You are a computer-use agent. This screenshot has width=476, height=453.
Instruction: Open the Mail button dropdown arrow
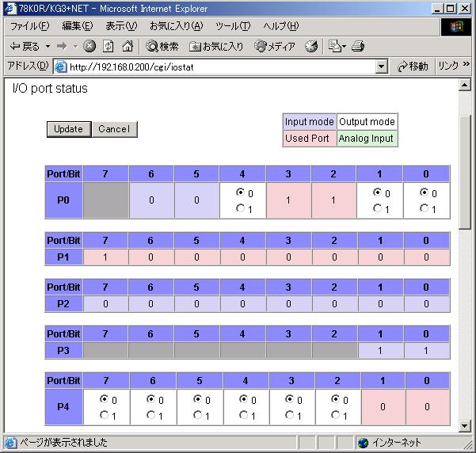coord(344,47)
